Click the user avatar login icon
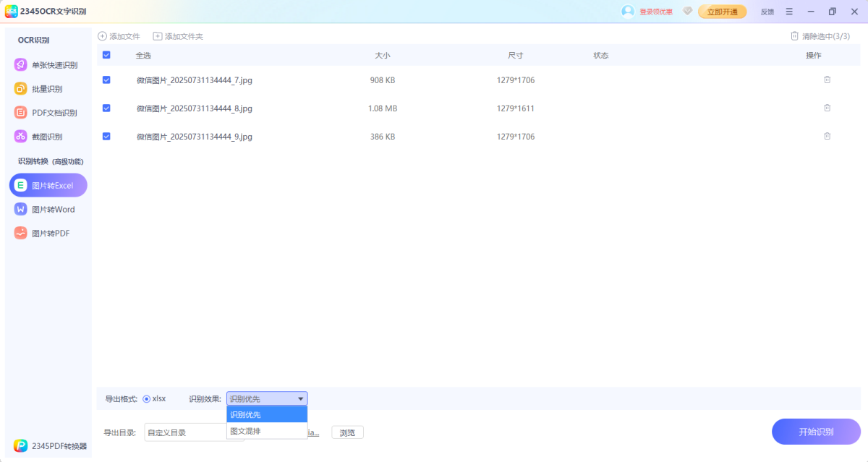 click(628, 12)
